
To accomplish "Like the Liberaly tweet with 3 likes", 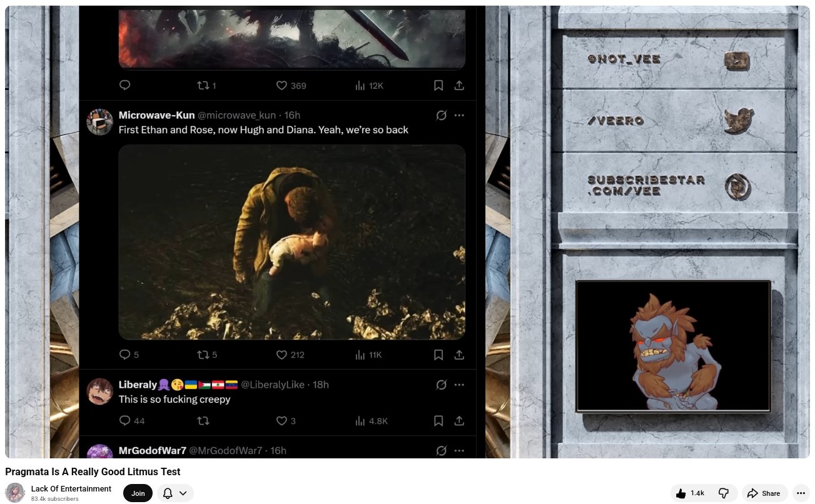I will 281,421.
